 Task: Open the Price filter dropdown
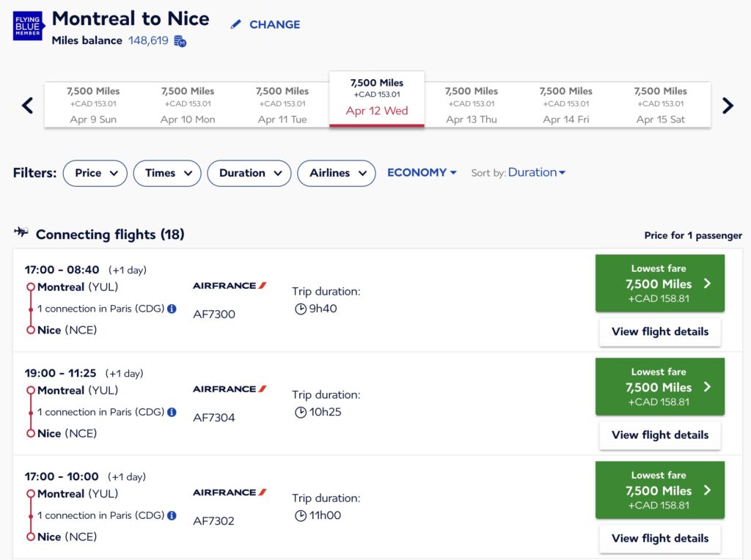tap(95, 173)
